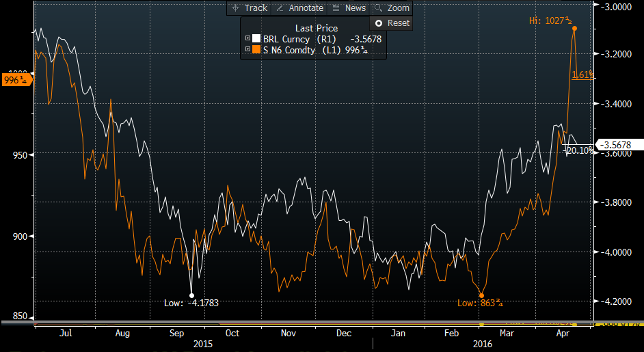The height and width of the screenshot is (352, 644).
Task: Expand the BRL Curncy legend entry
Action: [247, 40]
